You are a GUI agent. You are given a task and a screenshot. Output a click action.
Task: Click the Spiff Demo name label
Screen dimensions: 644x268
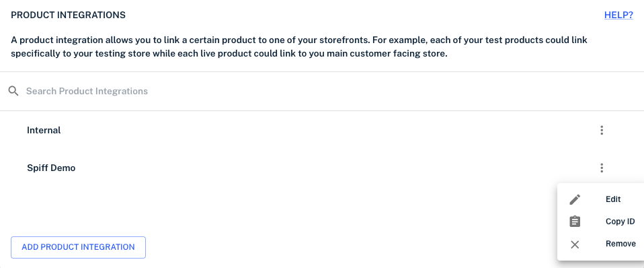[x=51, y=168]
